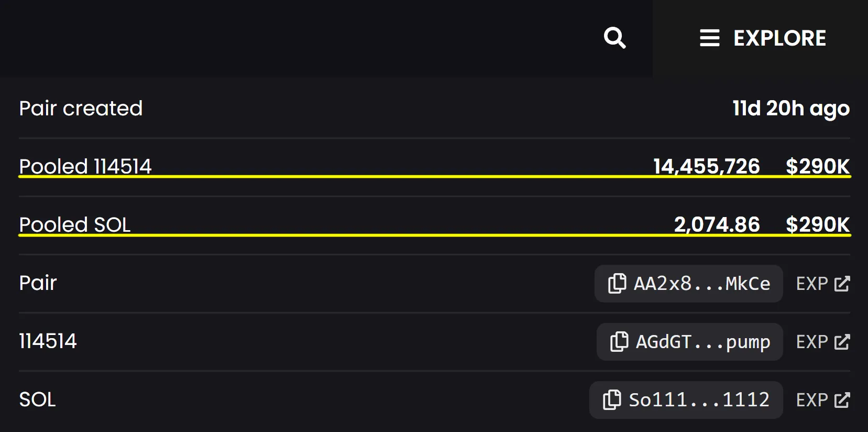This screenshot has height=432, width=868.
Task: Copy the AGdGT...pump token address text
Action: pyautogui.click(x=703, y=342)
